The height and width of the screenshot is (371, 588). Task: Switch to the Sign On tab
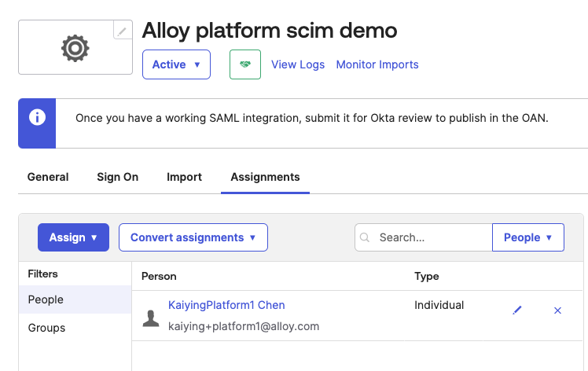click(118, 177)
